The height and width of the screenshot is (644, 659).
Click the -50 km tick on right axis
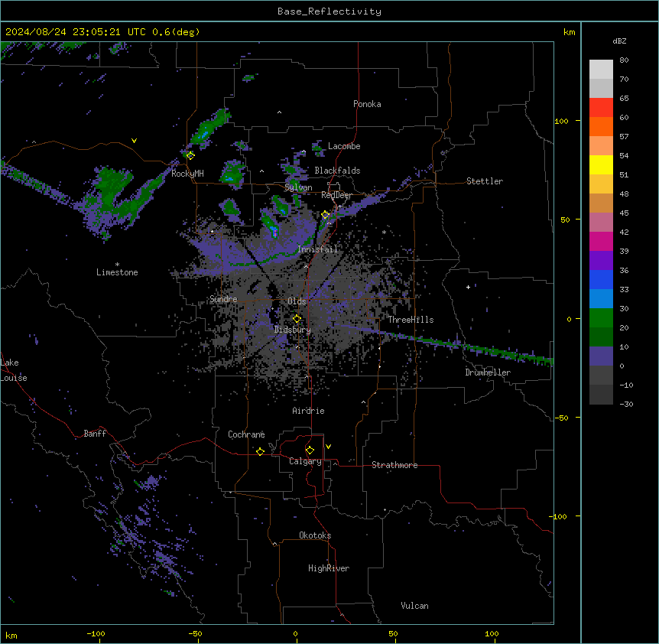561,418
